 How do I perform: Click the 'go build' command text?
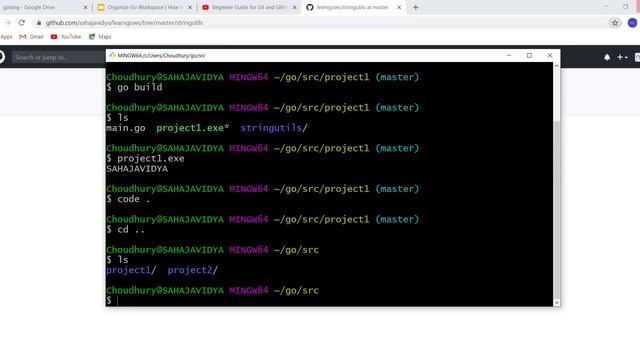pos(140,87)
